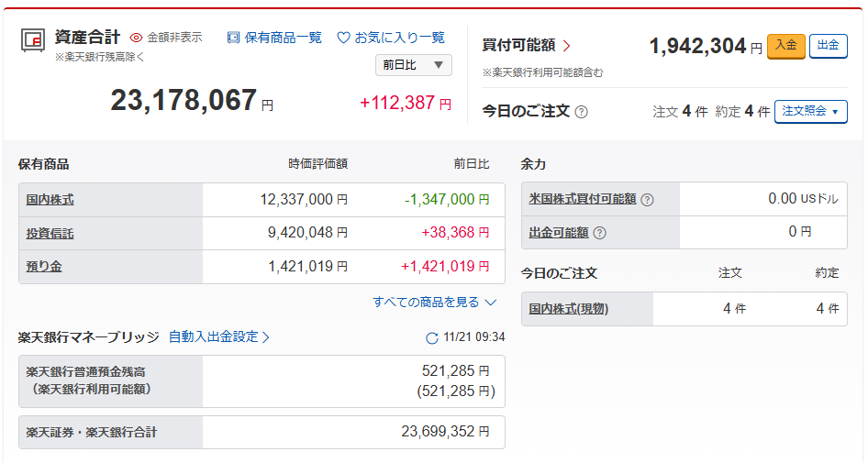Image resolution: width=868 pixels, height=463 pixels.
Task: Select the 預り金 row link
Action: pos(44,267)
